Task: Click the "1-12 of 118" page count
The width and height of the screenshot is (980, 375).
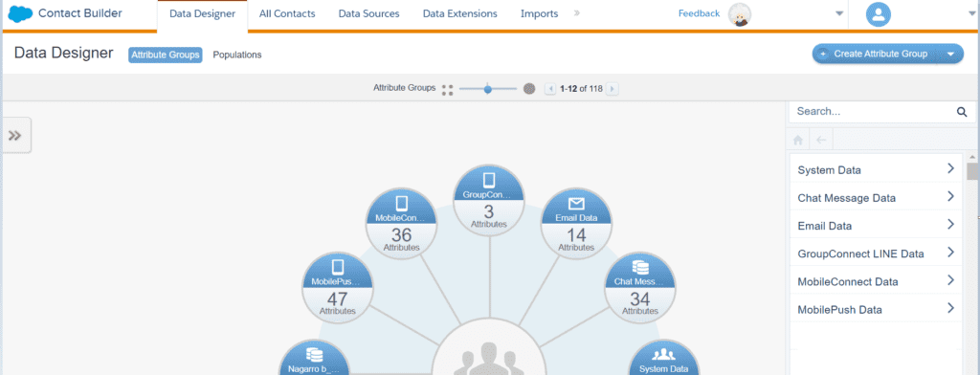Action: click(x=581, y=89)
